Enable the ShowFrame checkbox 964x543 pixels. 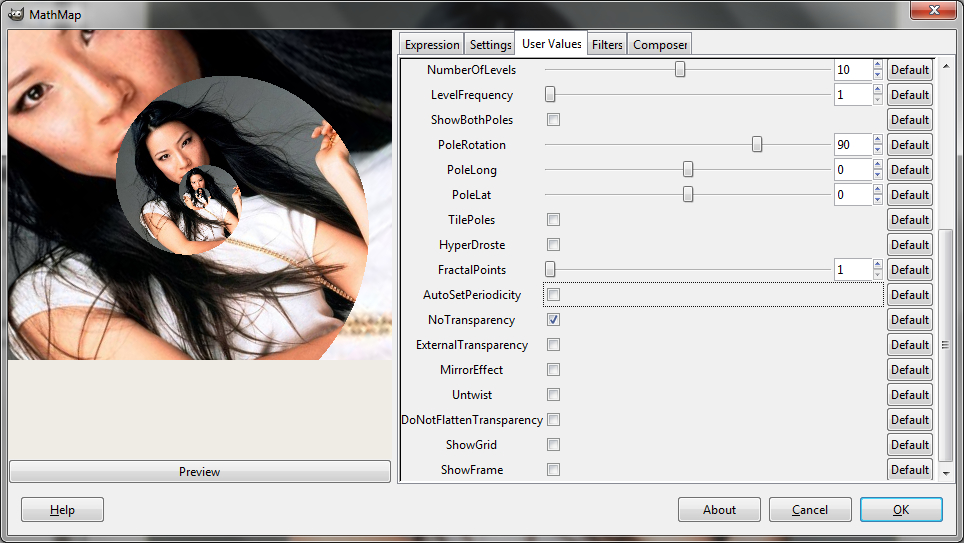(553, 470)
